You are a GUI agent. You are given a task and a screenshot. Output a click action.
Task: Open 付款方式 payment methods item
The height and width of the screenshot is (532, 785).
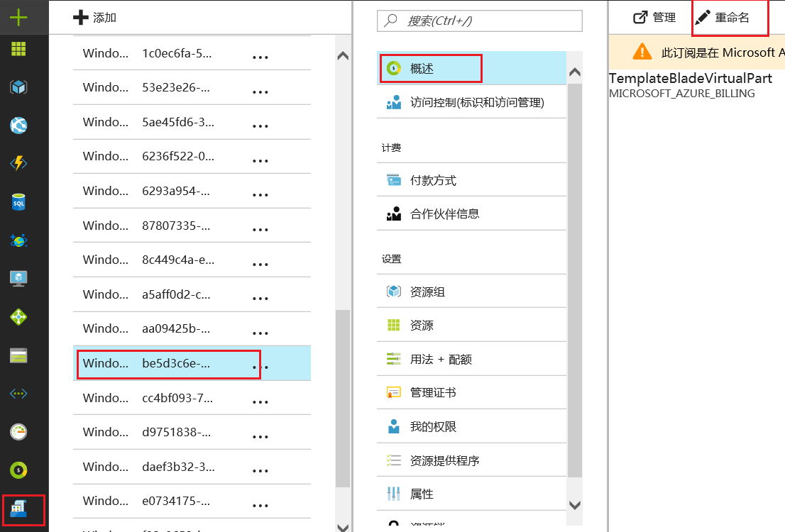[433, 180]
